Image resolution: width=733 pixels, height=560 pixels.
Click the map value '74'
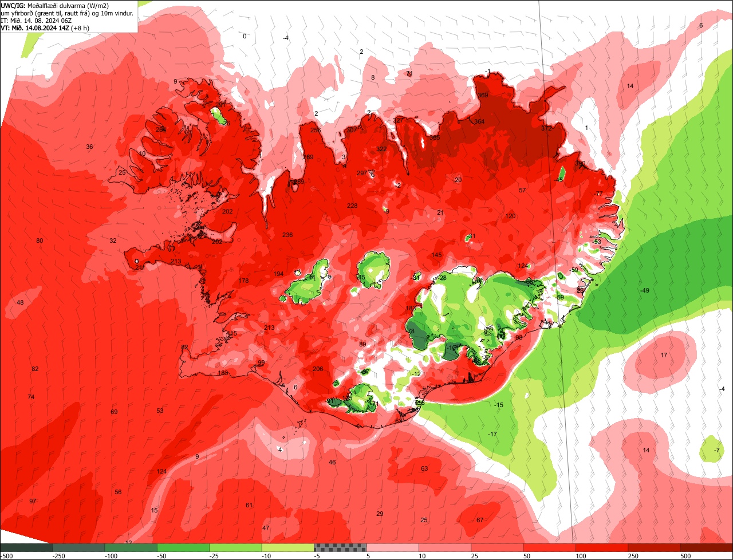tap(31, 397)
